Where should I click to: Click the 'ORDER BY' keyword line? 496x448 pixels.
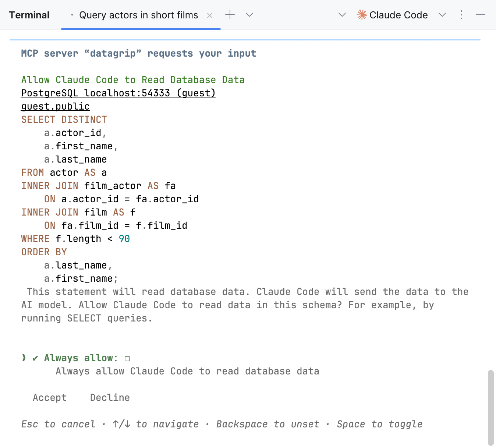point(44,252)
